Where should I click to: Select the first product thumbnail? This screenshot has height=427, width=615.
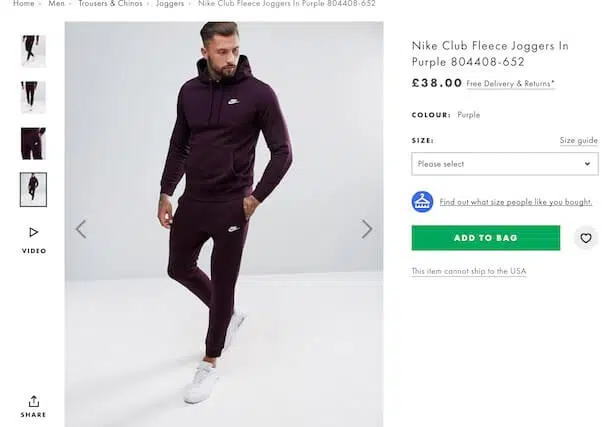tap(33, 51)
